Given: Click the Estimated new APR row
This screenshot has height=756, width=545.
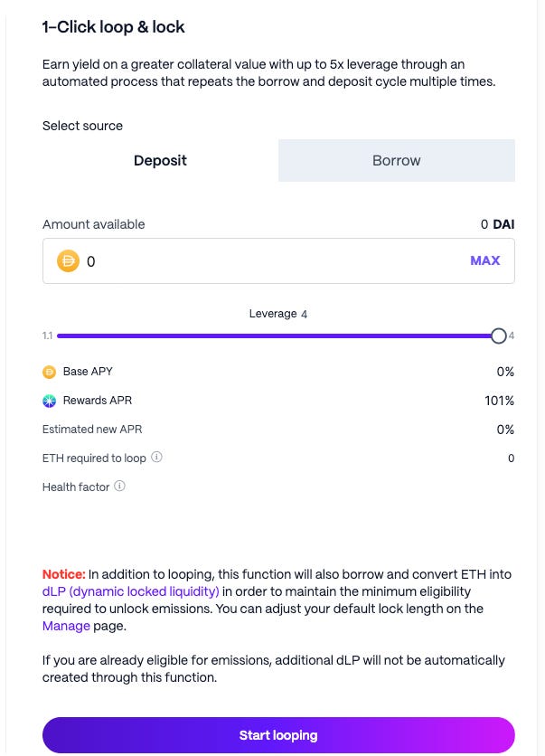Looking at the screenshot, I should click(x=278, y=430).
